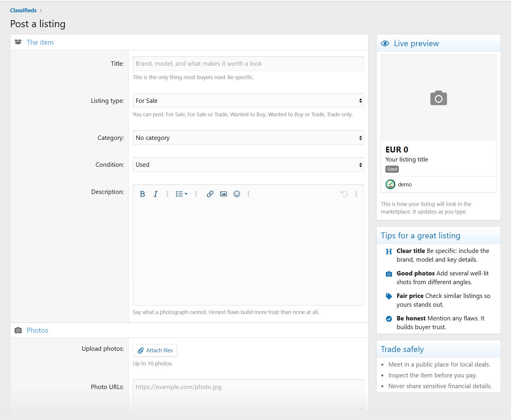The width and height of the screenshot is (511, 420).
Task: Click the Fair price tag icon
Action: pyautogui.click(x=389, y=296)
